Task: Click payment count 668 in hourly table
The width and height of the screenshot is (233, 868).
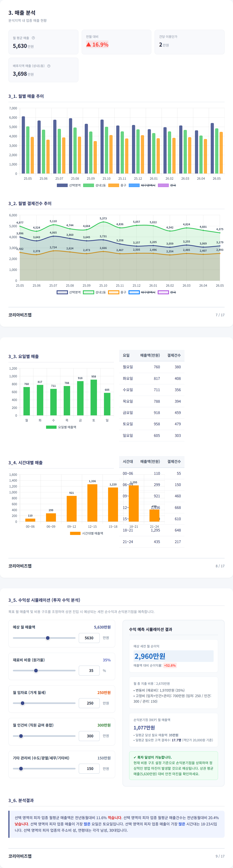Action: pyautogui.click(x=178, y=507)
